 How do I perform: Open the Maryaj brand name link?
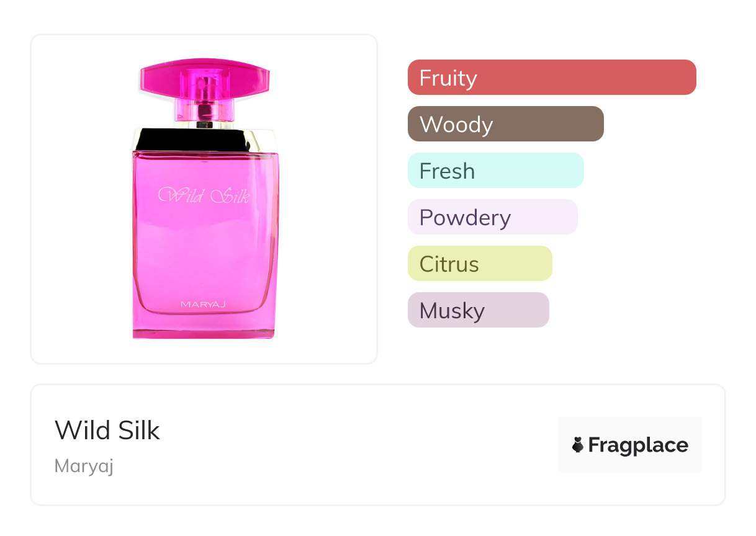point(84,466)
